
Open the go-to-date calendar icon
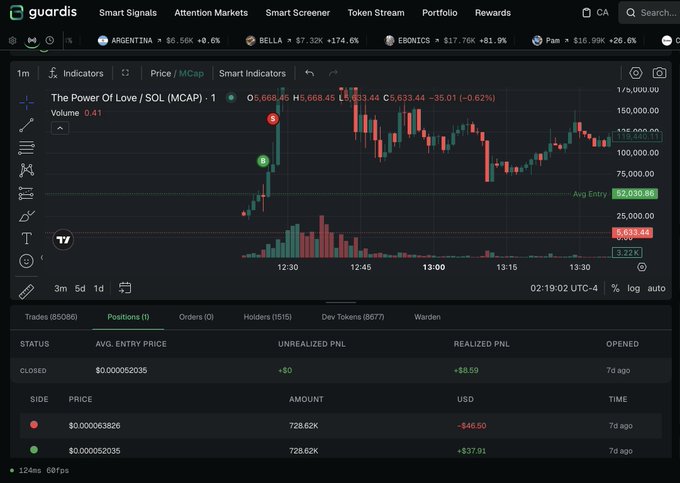click(x=125, y=288)
